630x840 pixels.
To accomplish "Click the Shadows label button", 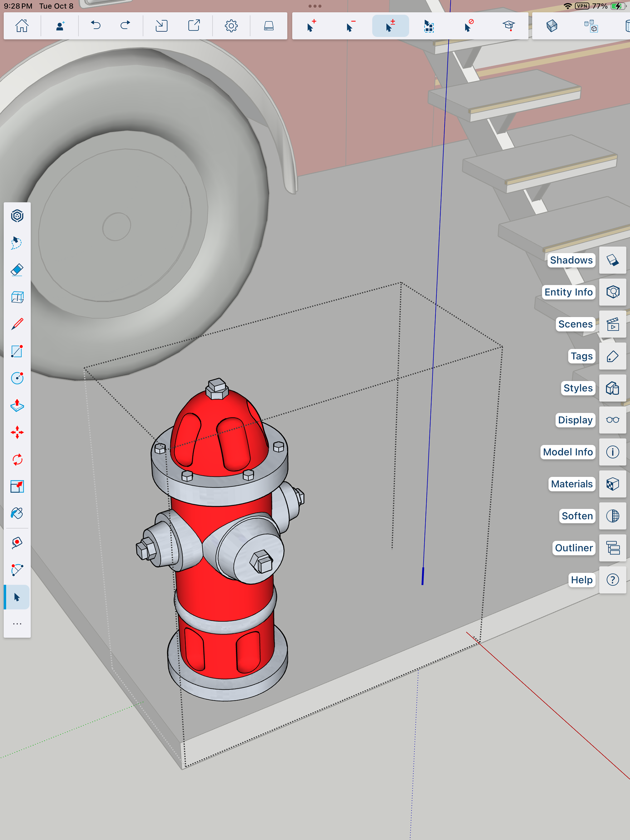I will tap(571, 260).
